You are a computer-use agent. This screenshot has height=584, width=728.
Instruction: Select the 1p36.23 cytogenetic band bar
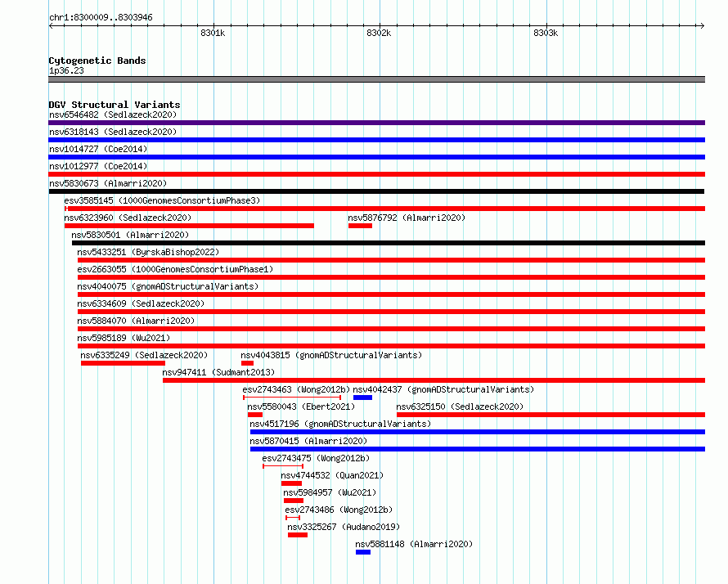pos(376,79)
